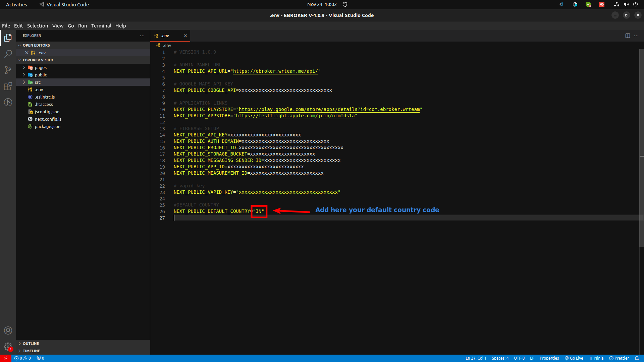The image size is (644, 362).
Task: Expand the Timeline section
Action: 83,351
